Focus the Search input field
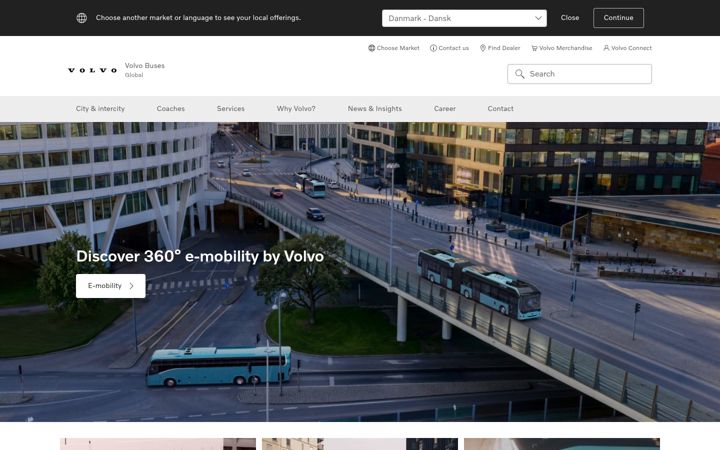Screen dimensions: 720x450 [579, 74]
